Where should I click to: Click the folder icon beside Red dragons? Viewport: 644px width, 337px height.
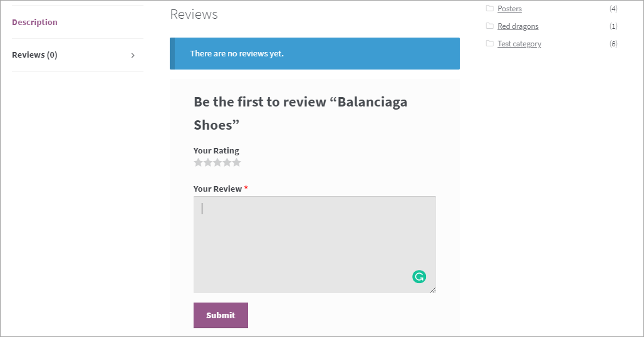[x=490, y=26]
